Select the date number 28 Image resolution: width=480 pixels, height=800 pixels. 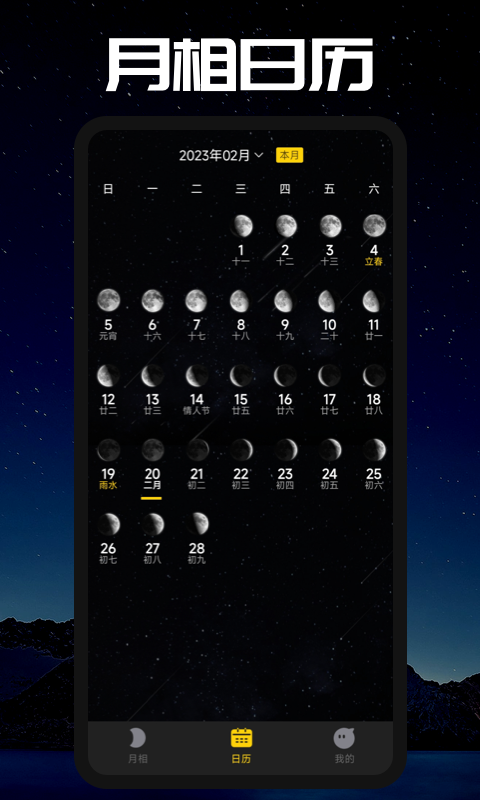pos(197,548)
